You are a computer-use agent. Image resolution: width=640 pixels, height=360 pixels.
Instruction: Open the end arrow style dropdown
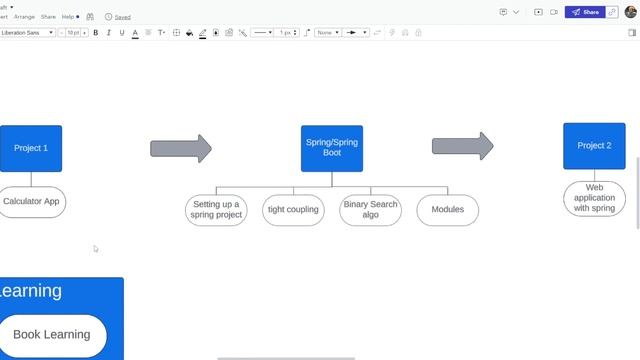[x=356, y=33]
